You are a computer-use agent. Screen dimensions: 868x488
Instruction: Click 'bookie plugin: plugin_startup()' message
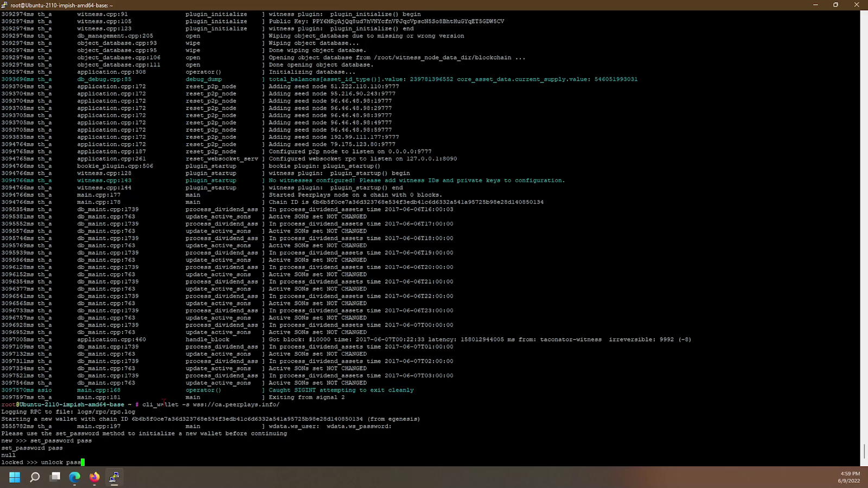325,166
